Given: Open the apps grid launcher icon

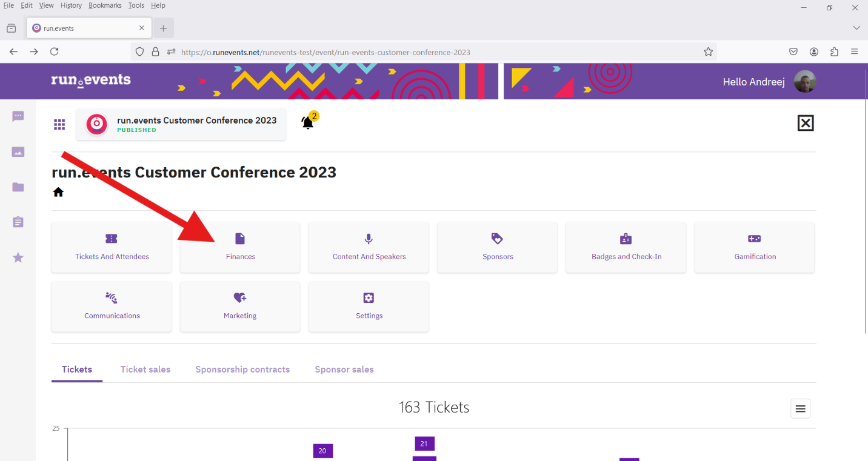Looking at the screenshot, I should [x=59, y=124].
